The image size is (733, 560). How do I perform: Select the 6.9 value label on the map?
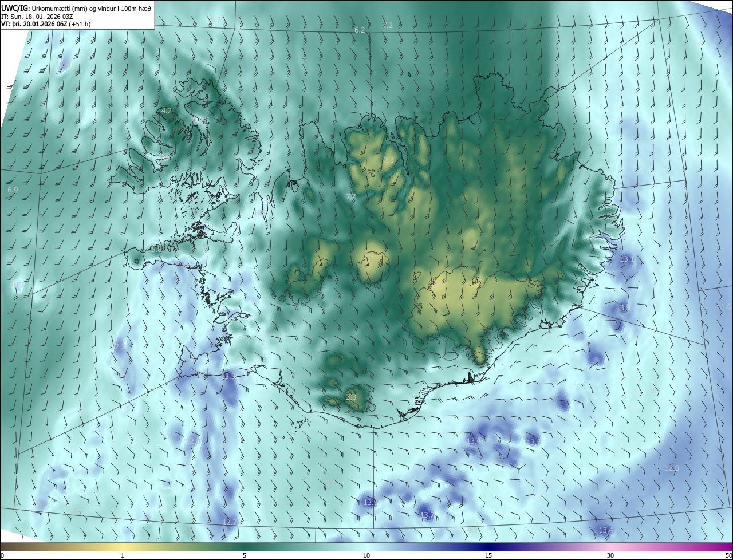[13, 190]
